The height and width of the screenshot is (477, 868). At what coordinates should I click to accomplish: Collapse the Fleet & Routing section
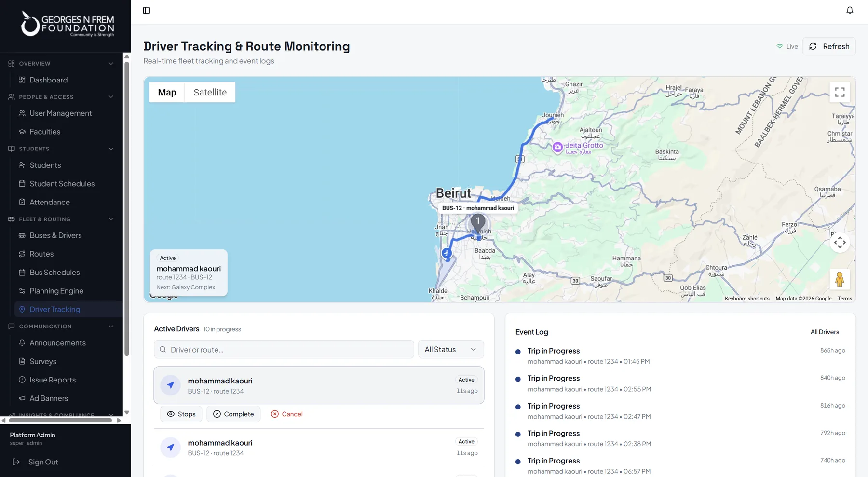[111, 219]
